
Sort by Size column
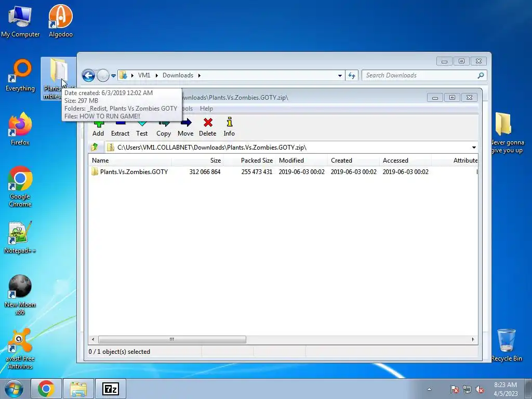tap(198, 161)
